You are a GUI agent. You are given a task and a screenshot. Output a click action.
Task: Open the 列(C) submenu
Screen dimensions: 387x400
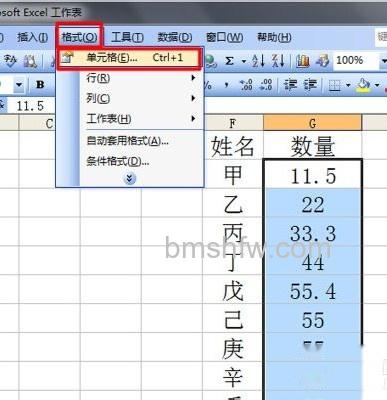(x=130, y=98)
